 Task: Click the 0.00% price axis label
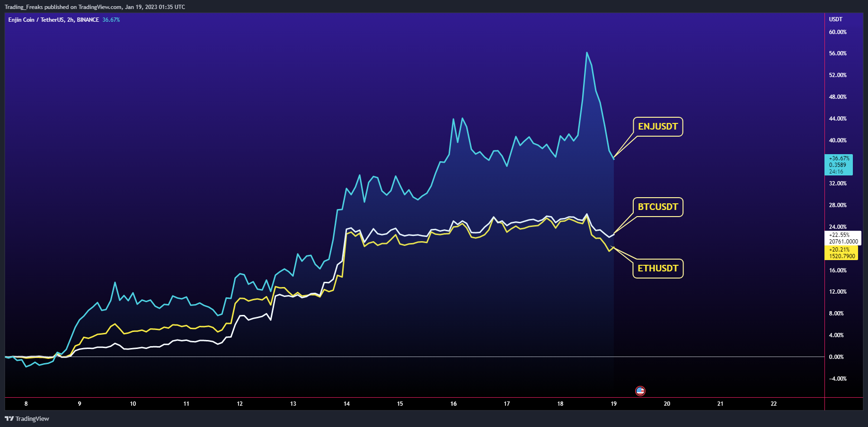836,357
